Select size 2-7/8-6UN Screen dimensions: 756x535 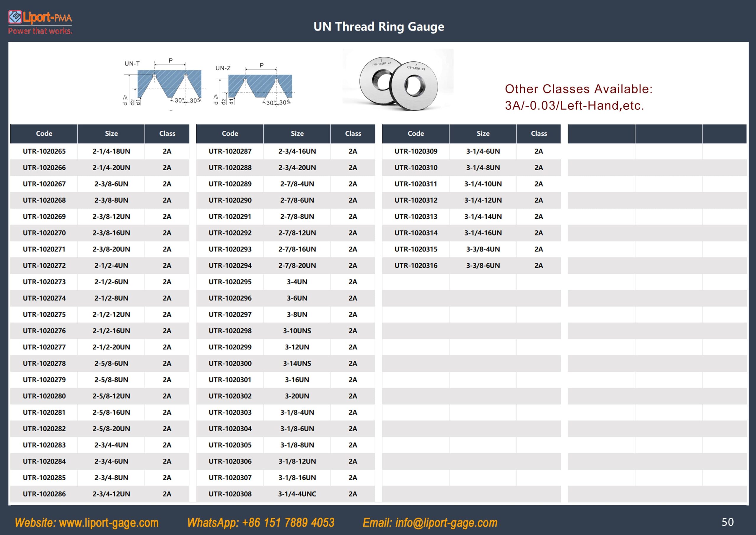297,200
